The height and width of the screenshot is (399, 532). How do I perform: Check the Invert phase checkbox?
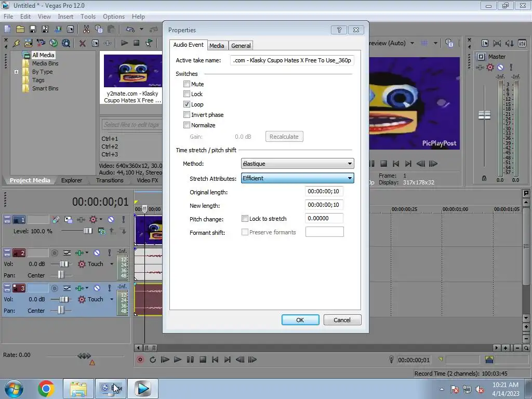tap(187, 115)
